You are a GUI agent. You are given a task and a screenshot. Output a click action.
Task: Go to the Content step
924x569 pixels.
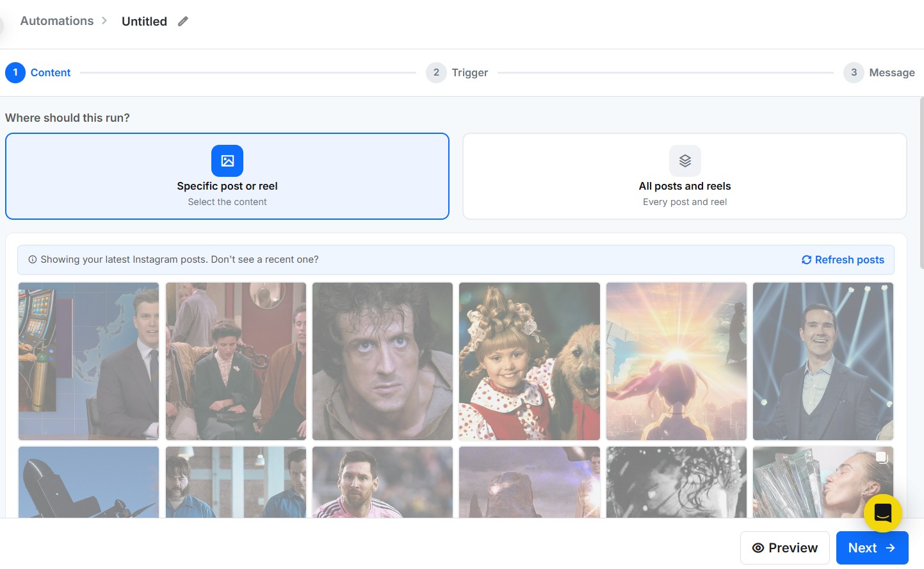coord(38,72)
